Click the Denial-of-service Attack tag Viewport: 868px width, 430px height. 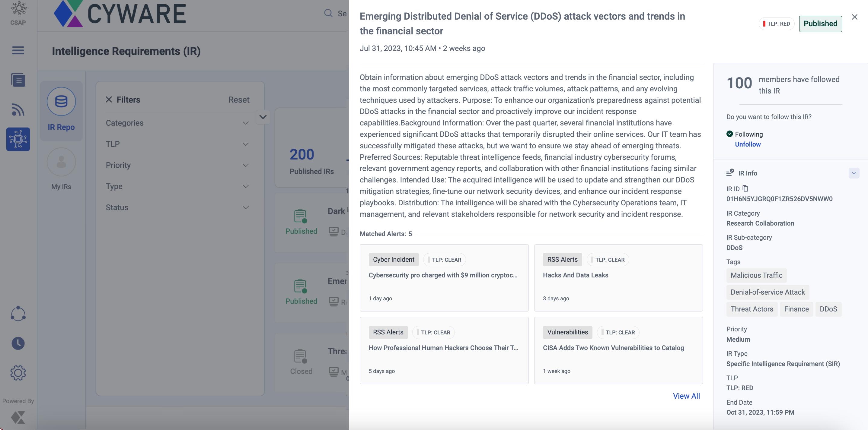tap(767, 292)
